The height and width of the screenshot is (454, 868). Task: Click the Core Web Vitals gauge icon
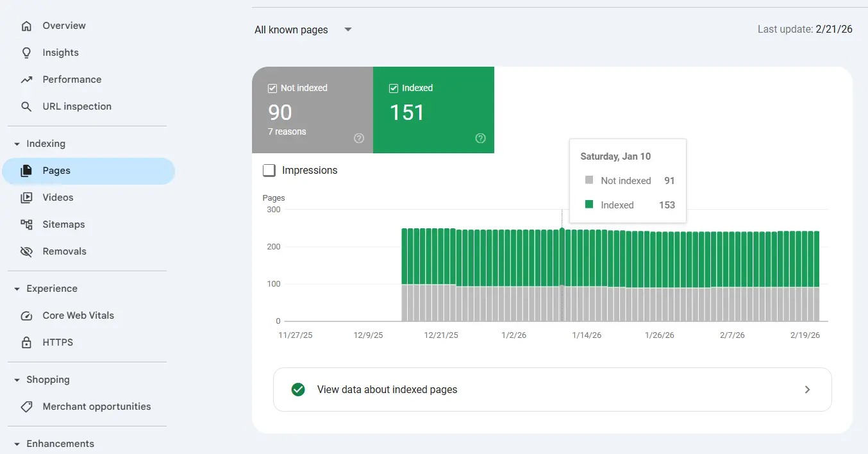[26, 315]
